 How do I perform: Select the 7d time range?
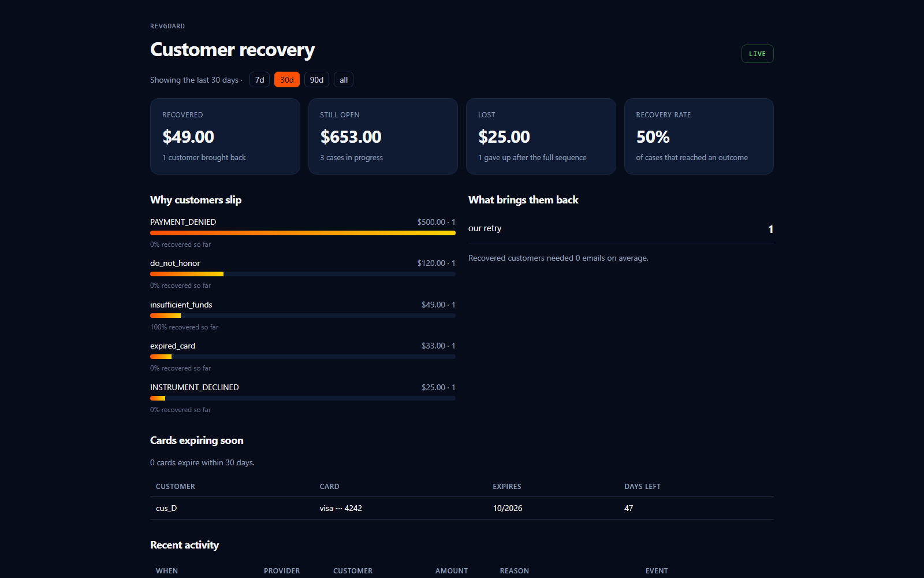coord(259,80)
